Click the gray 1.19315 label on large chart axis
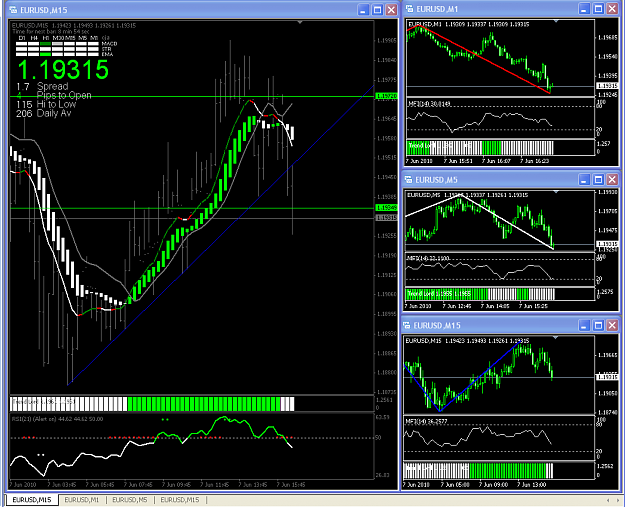The width and height of the screenshot is (625, 507). [x=387, y=218]
